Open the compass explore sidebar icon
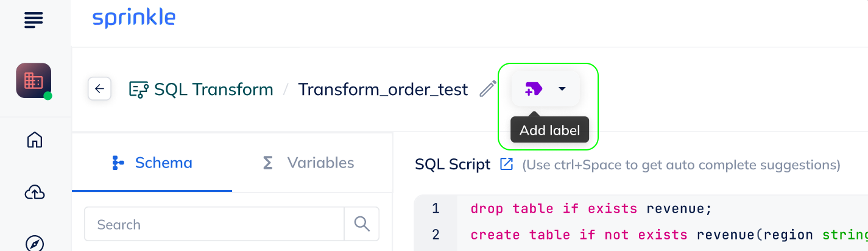This screenshot has height=251, width=868. [35, 243]
